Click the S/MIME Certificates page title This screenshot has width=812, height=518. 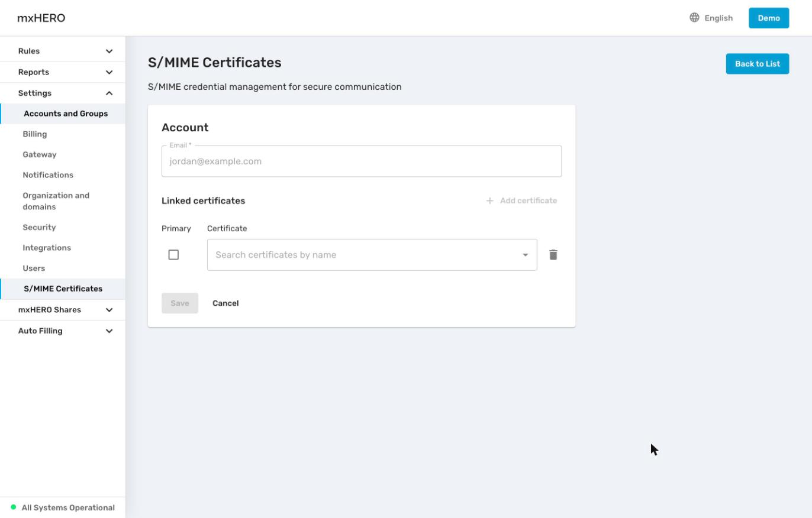coord(215,63)
